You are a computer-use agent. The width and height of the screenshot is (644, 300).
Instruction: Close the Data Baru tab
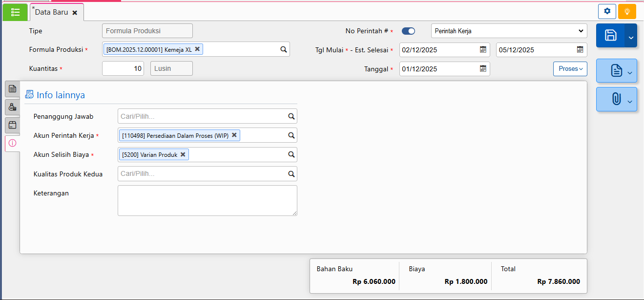pyautogui.click(x=75, y=13)
